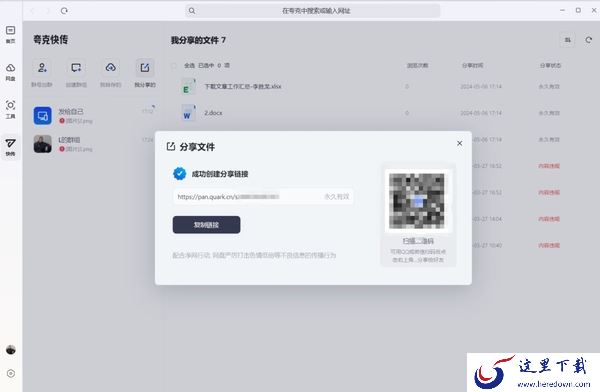Click the cloud upload icon under 夸克快传
This screenshot has height=392, width=600.
111,68
